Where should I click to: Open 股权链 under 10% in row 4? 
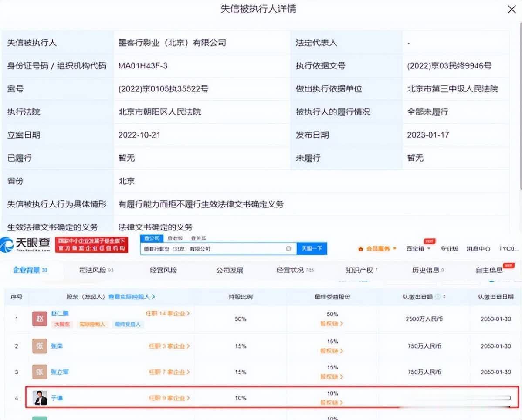[332, 403]
